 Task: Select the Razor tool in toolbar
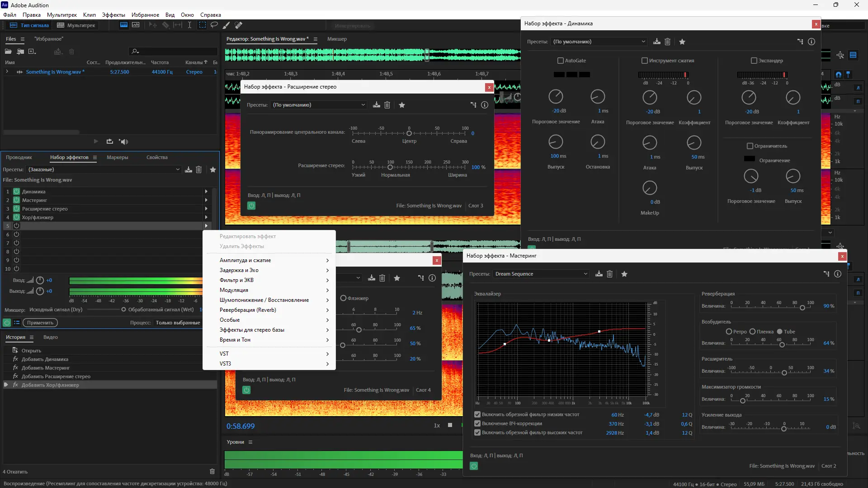coord(166,25)
